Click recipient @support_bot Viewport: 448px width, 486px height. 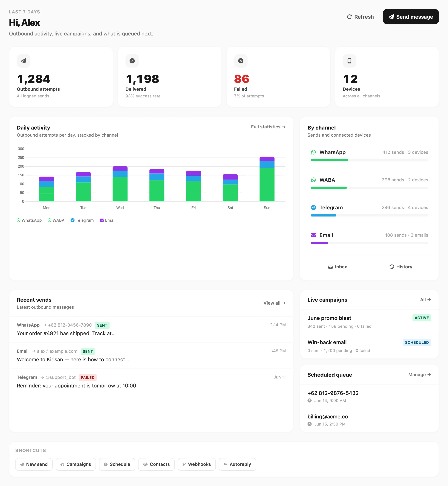[x=61, y=377]
